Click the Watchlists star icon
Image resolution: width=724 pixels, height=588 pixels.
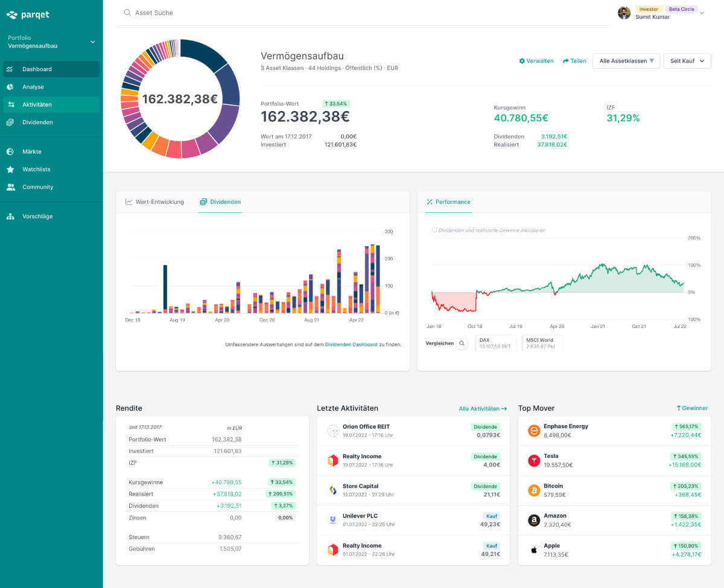[10, 169]
